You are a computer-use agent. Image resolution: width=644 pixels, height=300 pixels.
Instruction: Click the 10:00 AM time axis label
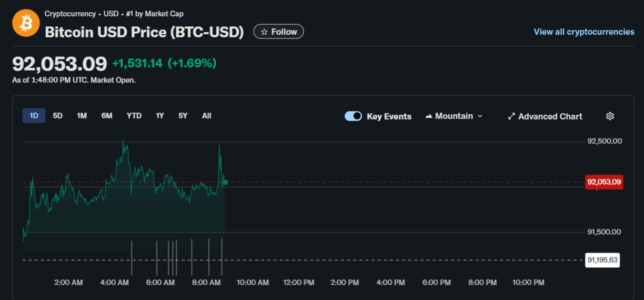point(253,283)
